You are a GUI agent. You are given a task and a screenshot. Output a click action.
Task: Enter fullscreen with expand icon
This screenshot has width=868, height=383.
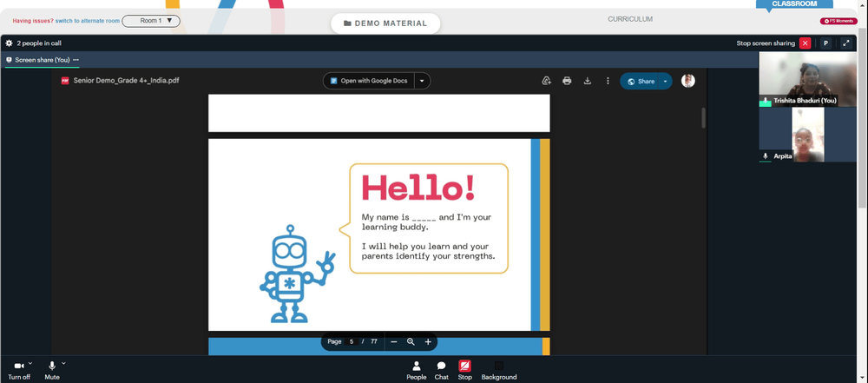[x=845, y=43]
